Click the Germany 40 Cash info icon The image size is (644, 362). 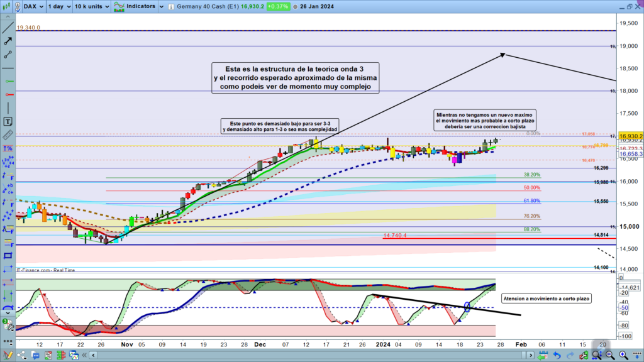172,6
